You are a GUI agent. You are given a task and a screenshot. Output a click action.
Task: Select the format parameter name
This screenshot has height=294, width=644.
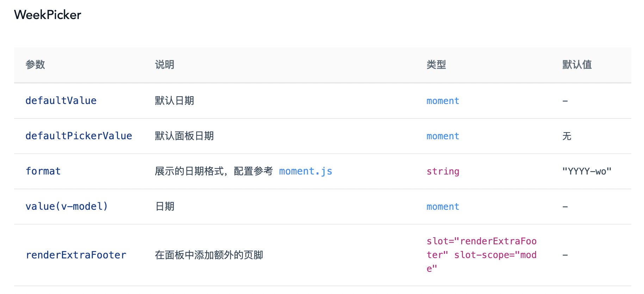coord(43,171)
